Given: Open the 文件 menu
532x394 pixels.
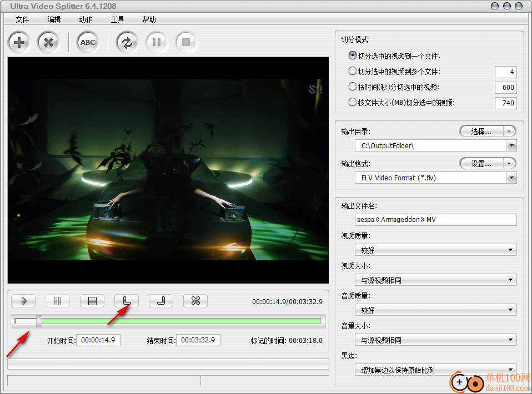Looking at the screenshot, I should click(22, 19).
